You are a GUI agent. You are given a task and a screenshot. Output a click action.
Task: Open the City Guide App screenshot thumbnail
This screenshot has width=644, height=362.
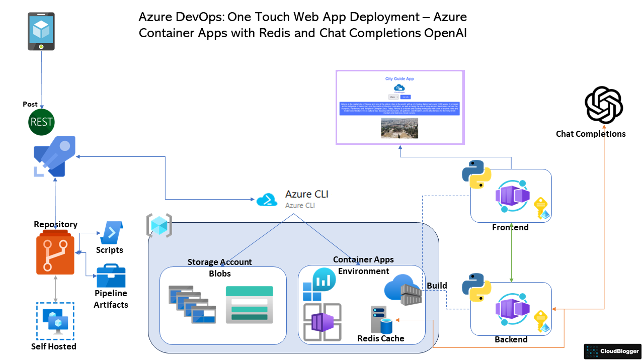click(x=400, y=108)
